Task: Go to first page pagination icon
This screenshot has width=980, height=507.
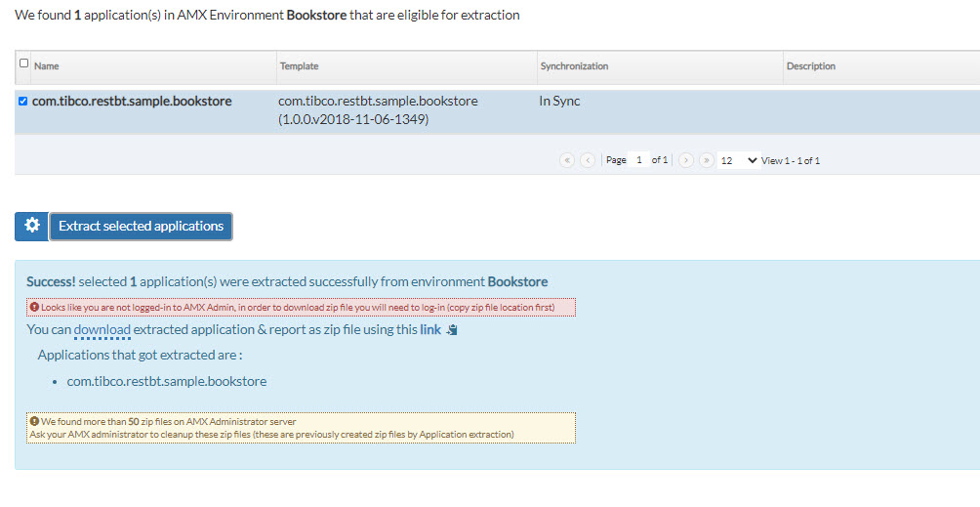Action: tap(567, 160)
